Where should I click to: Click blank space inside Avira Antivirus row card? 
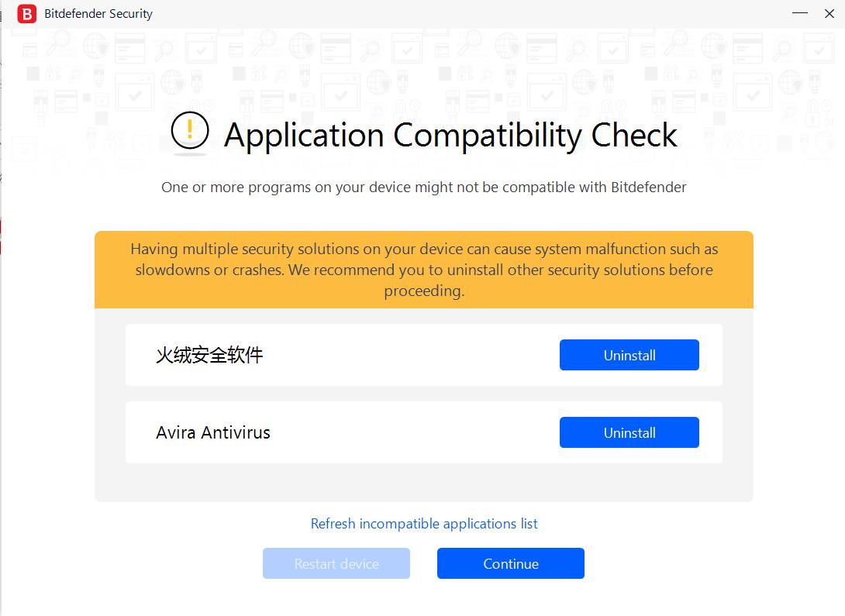[x=411, y=432]
